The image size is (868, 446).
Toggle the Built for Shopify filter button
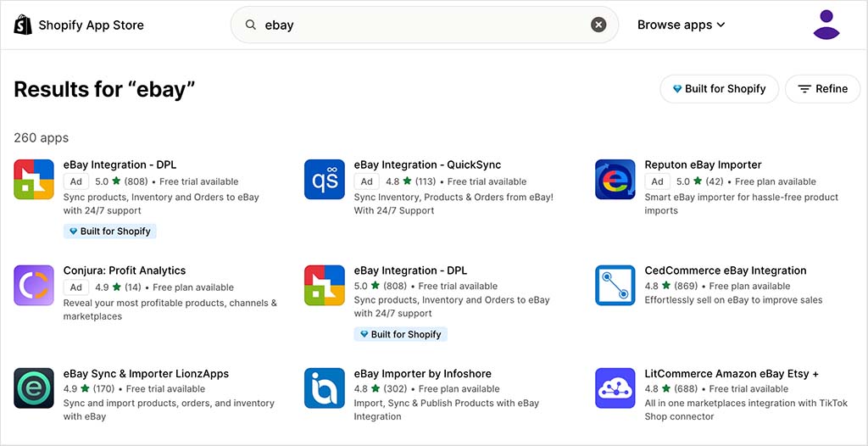719,89
